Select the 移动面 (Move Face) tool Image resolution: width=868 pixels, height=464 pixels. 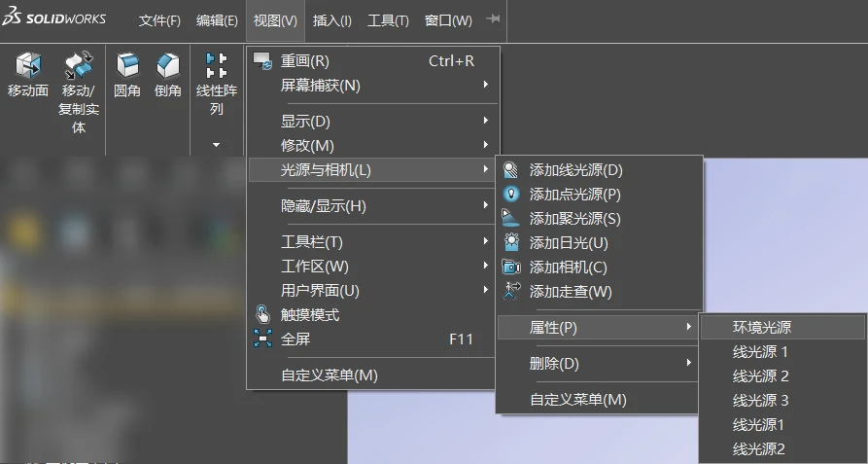pyautogui.click(x=27, y=74)
